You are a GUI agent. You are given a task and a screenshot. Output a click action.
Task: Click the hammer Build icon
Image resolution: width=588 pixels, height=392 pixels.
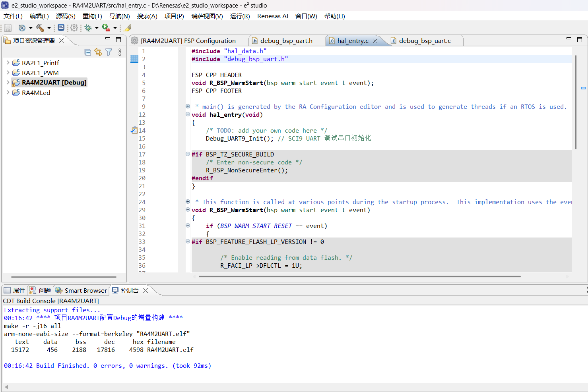pyautogui.click(x=40, y=28)
